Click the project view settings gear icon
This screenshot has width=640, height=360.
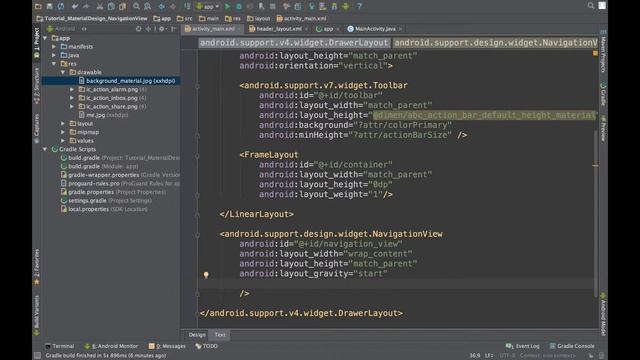tap(162, 29)
